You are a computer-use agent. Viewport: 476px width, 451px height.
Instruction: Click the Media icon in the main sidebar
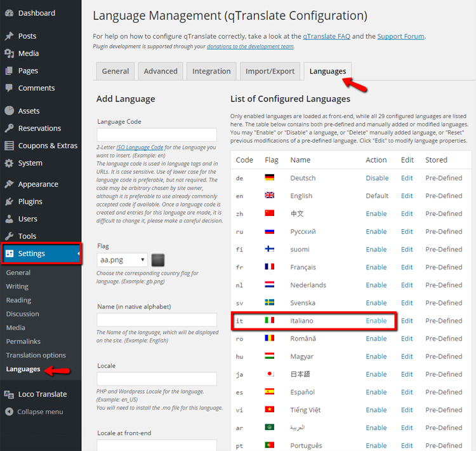tap(9, 53)
